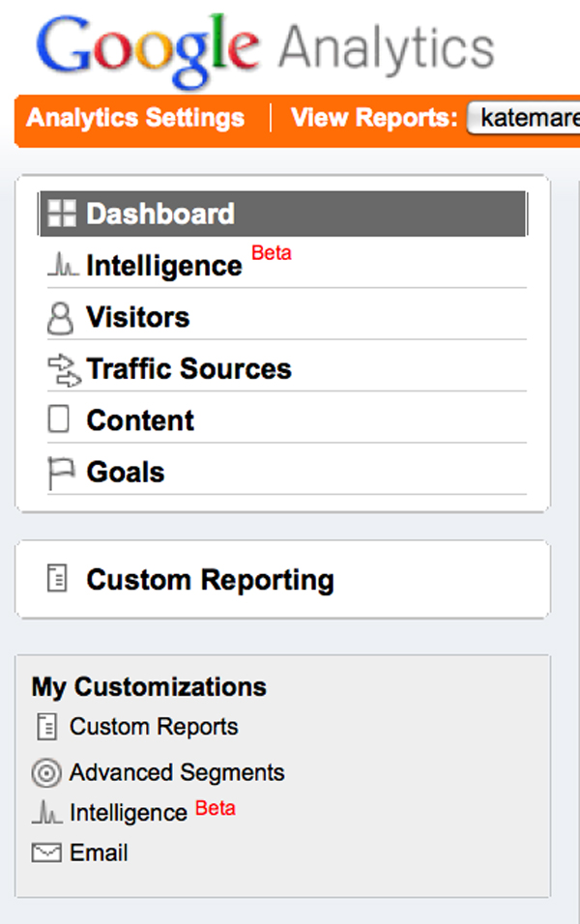Click the Custom Reports document icon

click(x=45, y=727)
